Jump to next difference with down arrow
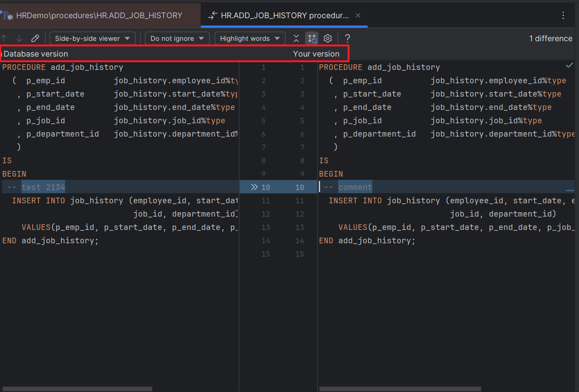The height and width of the screenshot is (392, 579). [19, 38]
